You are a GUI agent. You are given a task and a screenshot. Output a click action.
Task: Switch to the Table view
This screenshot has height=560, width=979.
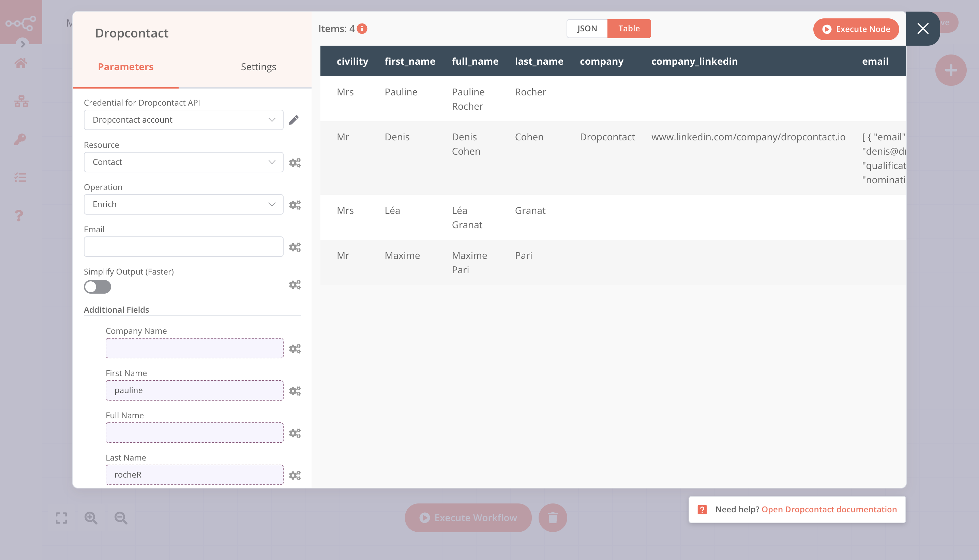click(629, 28)
